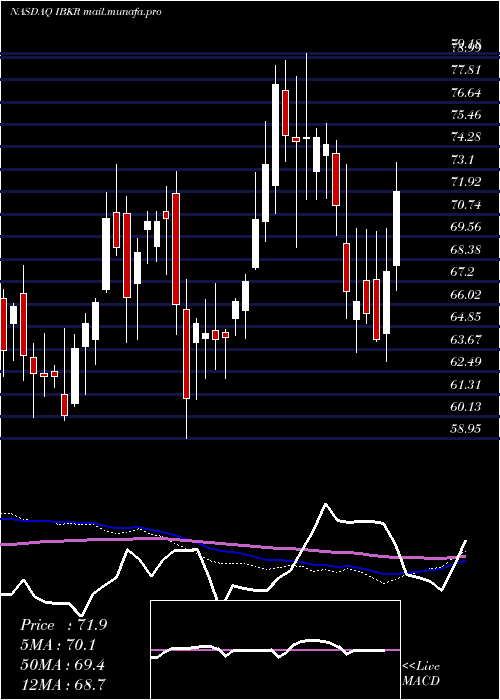Click the 71.92 price axis label
Viewport: 500px width, 700px height.
point(466,182)
